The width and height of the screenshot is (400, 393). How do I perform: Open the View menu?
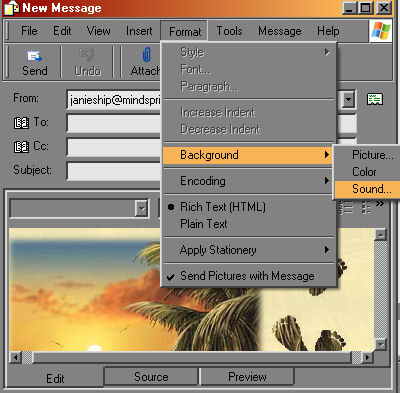(98, 31)
